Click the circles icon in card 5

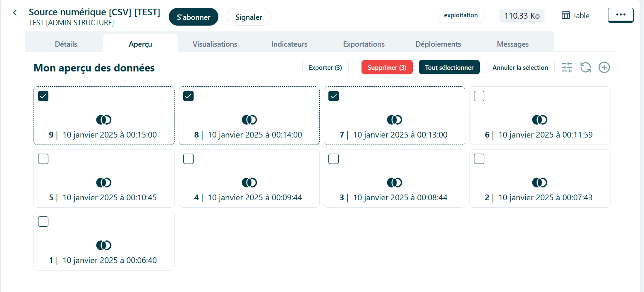pyautogui.click(x=104, y=183)
